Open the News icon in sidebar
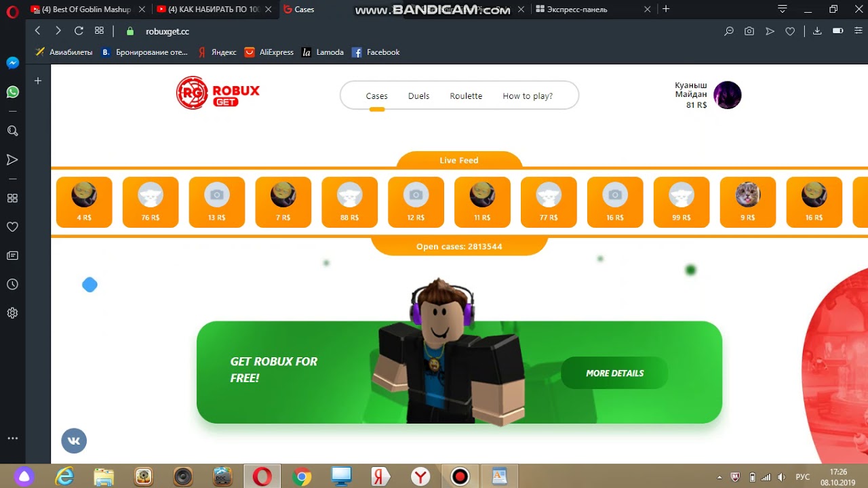Viewport: 868px width, 488px height. point(12,256)
